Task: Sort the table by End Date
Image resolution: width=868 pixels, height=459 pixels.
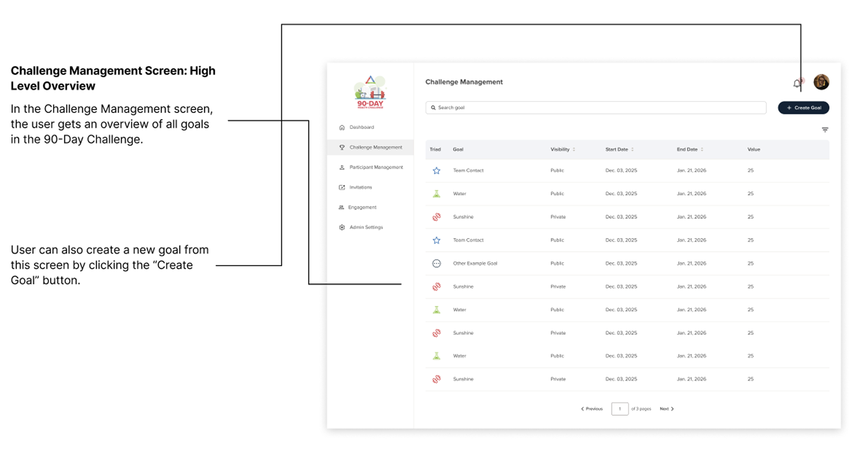Action: [702, 150]
